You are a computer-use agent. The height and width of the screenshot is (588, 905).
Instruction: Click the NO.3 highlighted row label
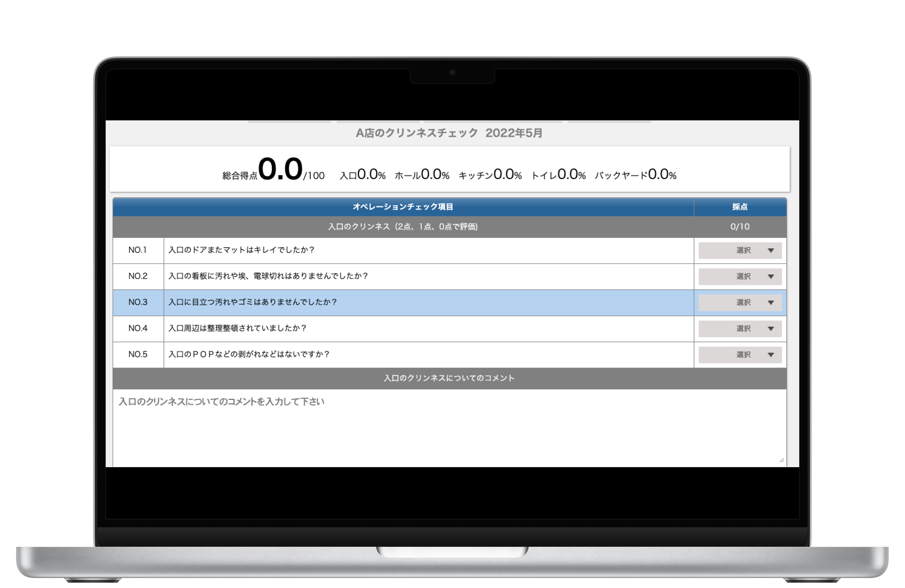click(x=138, y=302)
